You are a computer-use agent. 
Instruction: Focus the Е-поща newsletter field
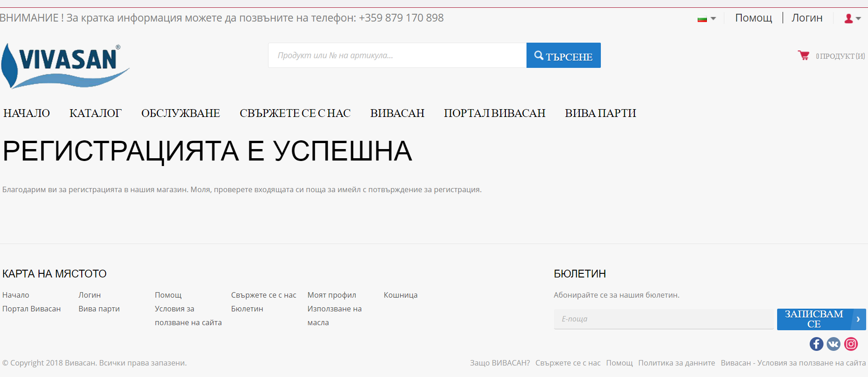(664, 319)
